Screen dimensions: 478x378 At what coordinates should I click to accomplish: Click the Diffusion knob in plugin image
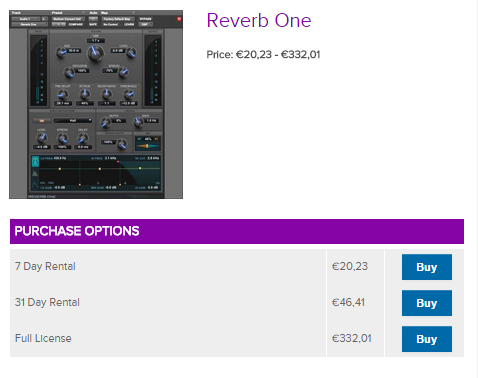69,72
